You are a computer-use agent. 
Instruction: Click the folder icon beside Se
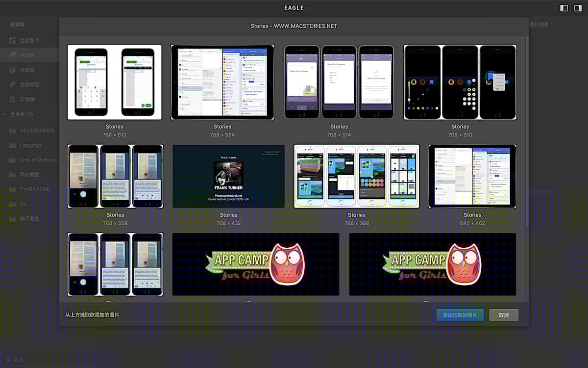[x=13, y=204]
